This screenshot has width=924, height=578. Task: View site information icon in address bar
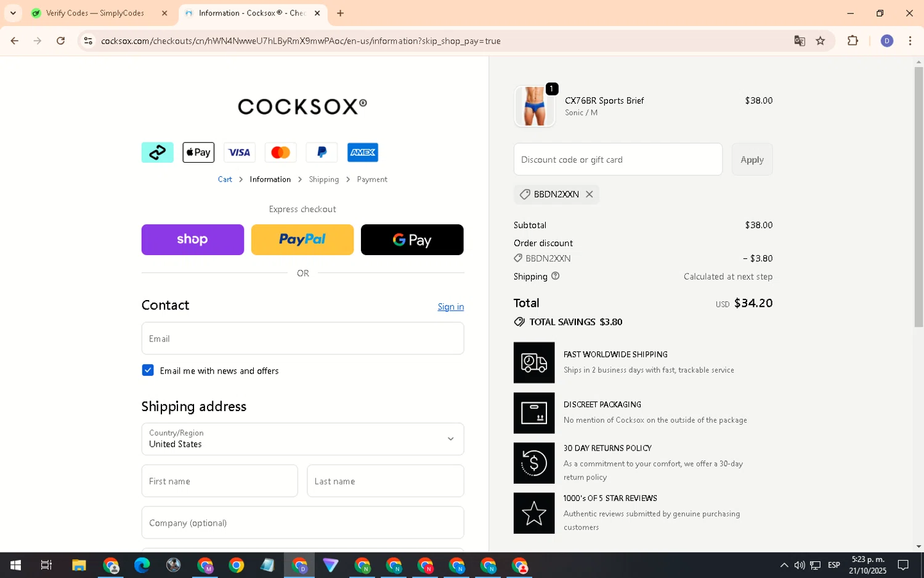tap(88, 41)
